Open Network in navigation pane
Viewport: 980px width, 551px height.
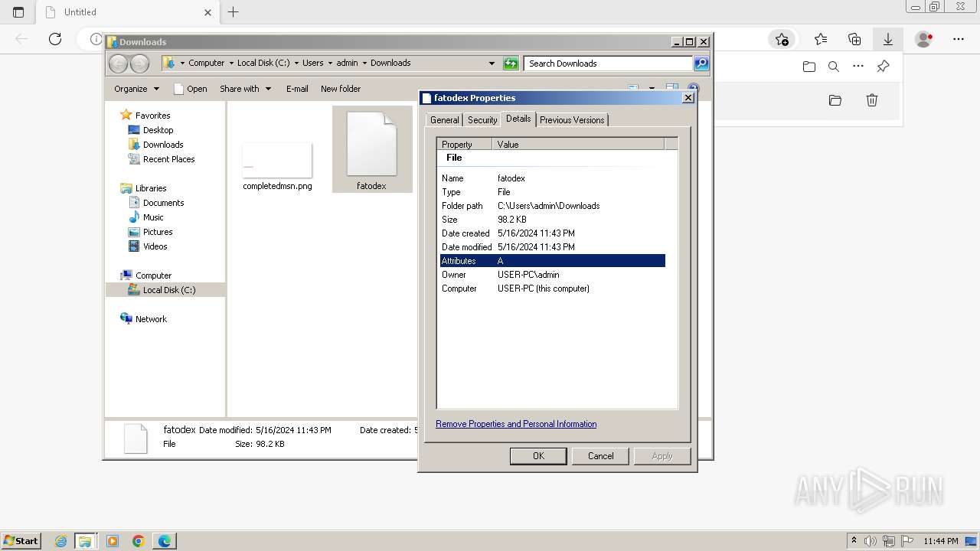click(151, 319)
